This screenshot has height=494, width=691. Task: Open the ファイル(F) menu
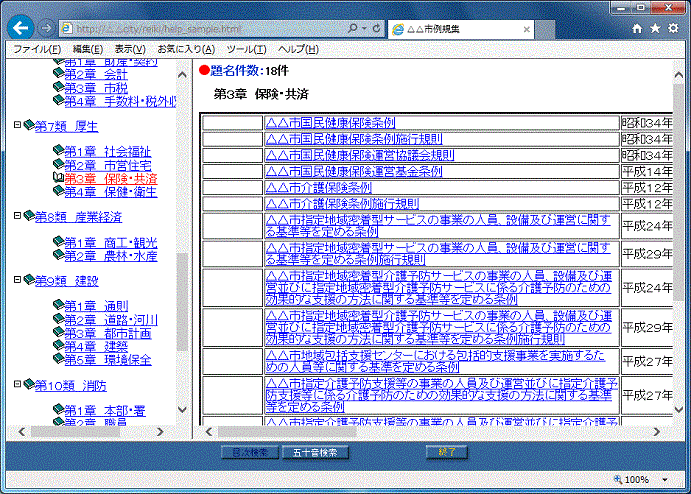[36, 49]
